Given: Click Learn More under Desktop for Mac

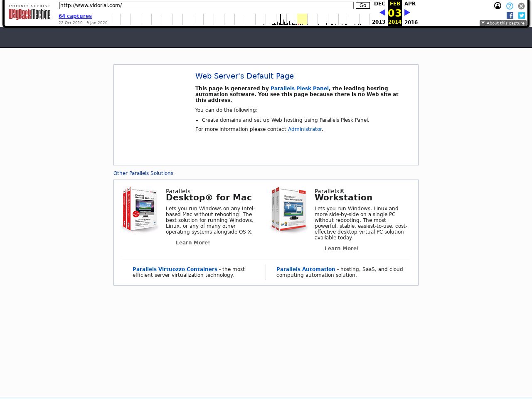Looking at the screenshot, I should [193, 243].
